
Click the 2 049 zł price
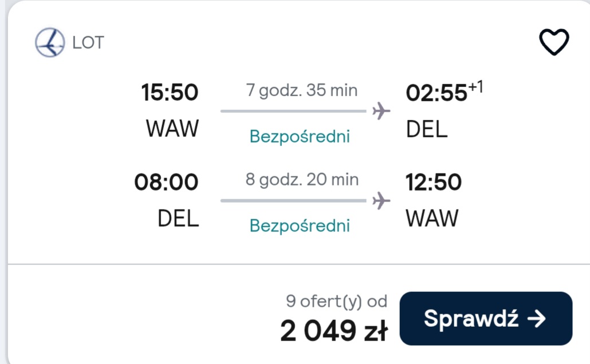pyautogui.click(x=334, y=331)
